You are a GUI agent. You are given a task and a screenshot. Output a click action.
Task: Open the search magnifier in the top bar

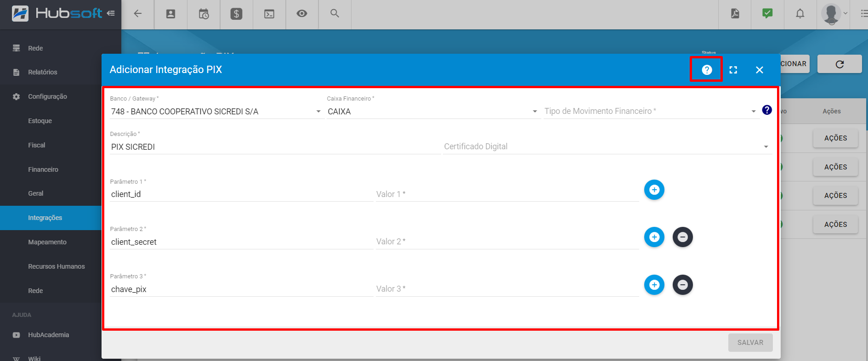[x=335, y=13]
